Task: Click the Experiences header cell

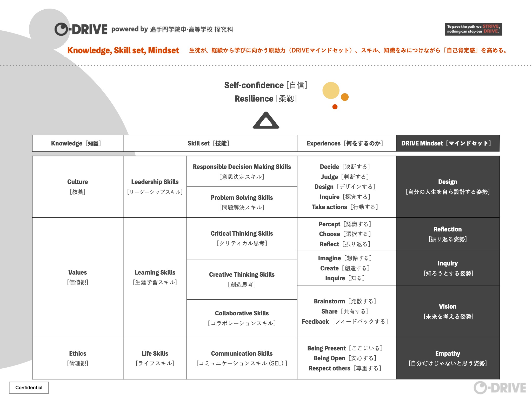Action: (346, 143)
